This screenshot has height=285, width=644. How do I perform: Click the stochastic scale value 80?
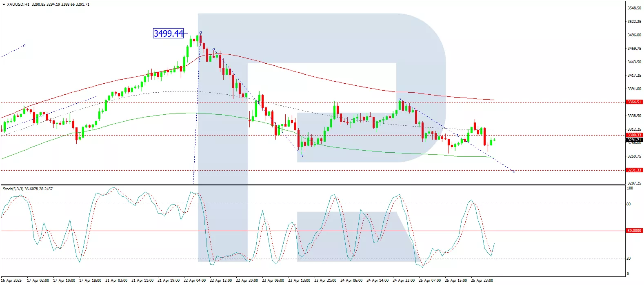628,204
